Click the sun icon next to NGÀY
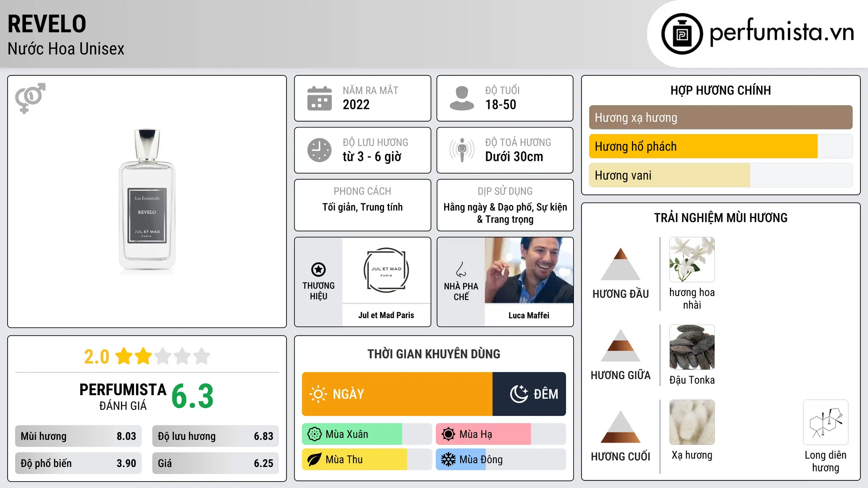The width and height of the screenshot is (868, 488). (x=318, y=394)
